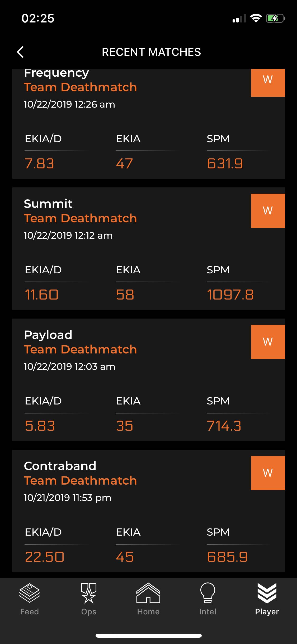
Task: Open the Feed tab icon
Action: tap(30, 593)
